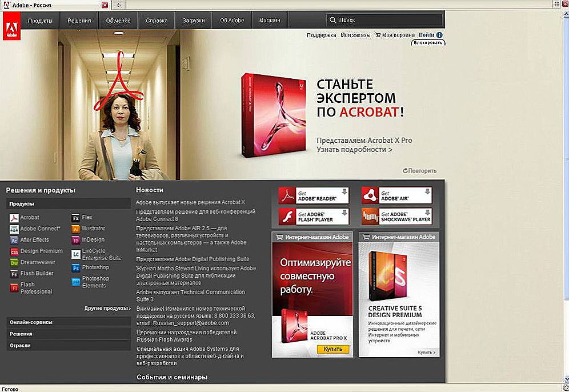
Task: Open the Поддержка link
Action: coord(321,35)
